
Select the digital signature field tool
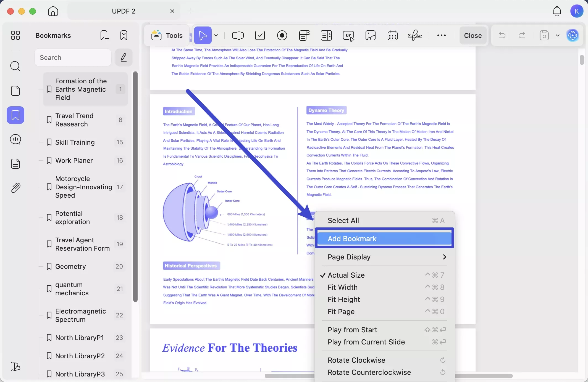414,35
